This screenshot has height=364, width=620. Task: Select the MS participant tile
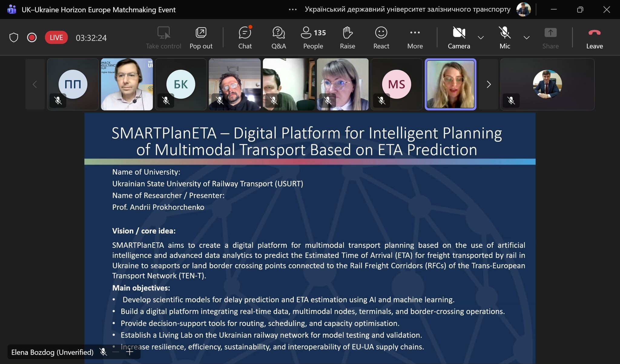pos(396,84)
